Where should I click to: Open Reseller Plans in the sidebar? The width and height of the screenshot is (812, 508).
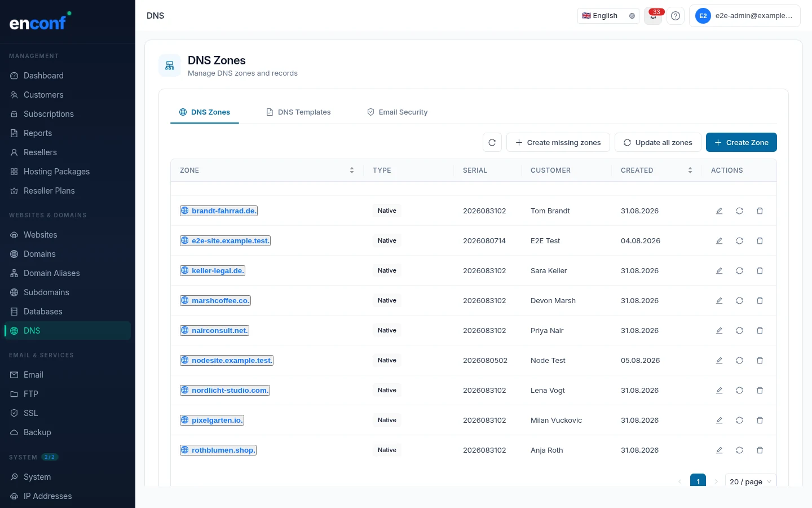click(x=68, y=191)
